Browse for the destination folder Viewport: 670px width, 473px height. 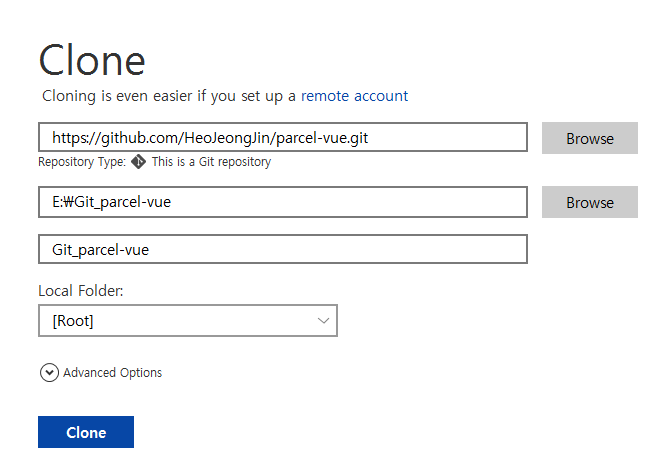590,202
